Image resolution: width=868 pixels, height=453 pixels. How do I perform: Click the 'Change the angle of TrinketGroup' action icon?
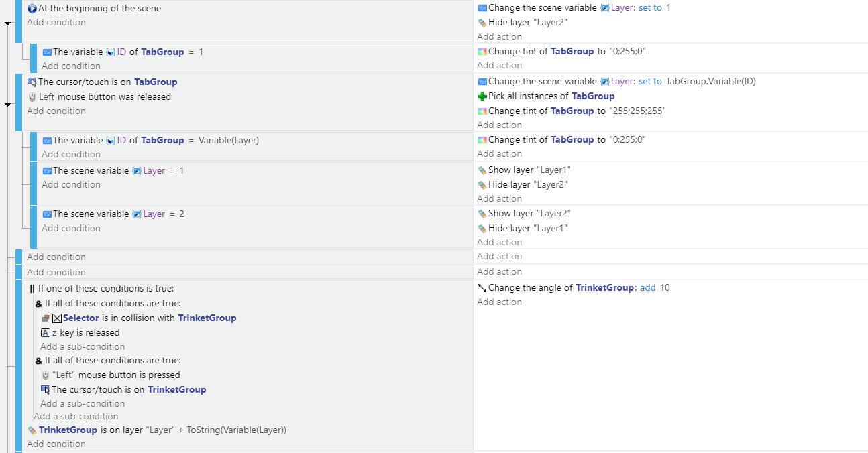(x=482, y=288)
